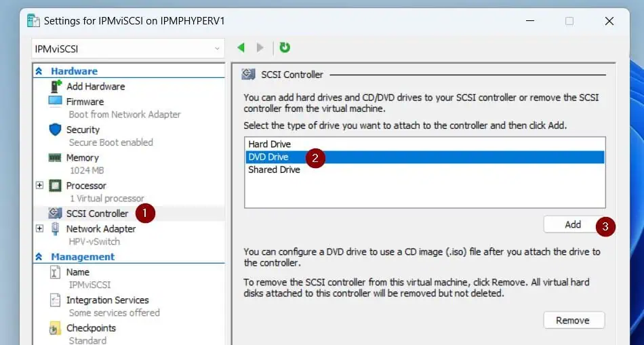Click the Boot from Network Adapter subtext

click(125, 114)
